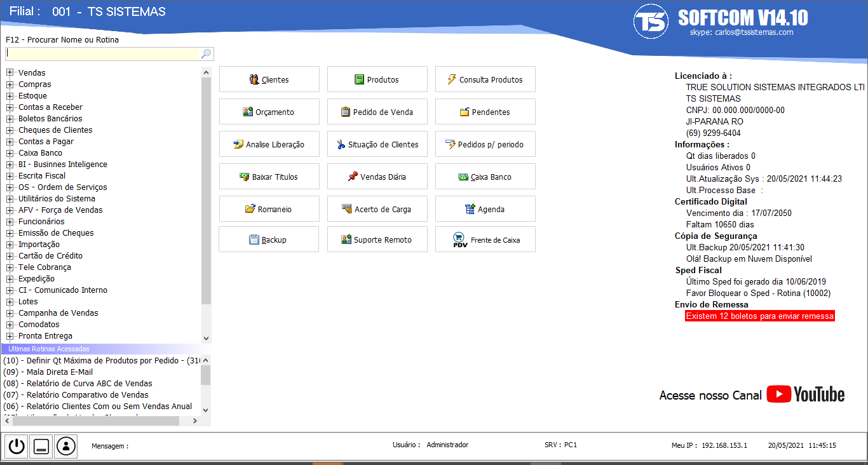Open the Pedido de Venda button
Image resolution: width=868 pixels, height=465 pixels.
[x=377, y=112]
